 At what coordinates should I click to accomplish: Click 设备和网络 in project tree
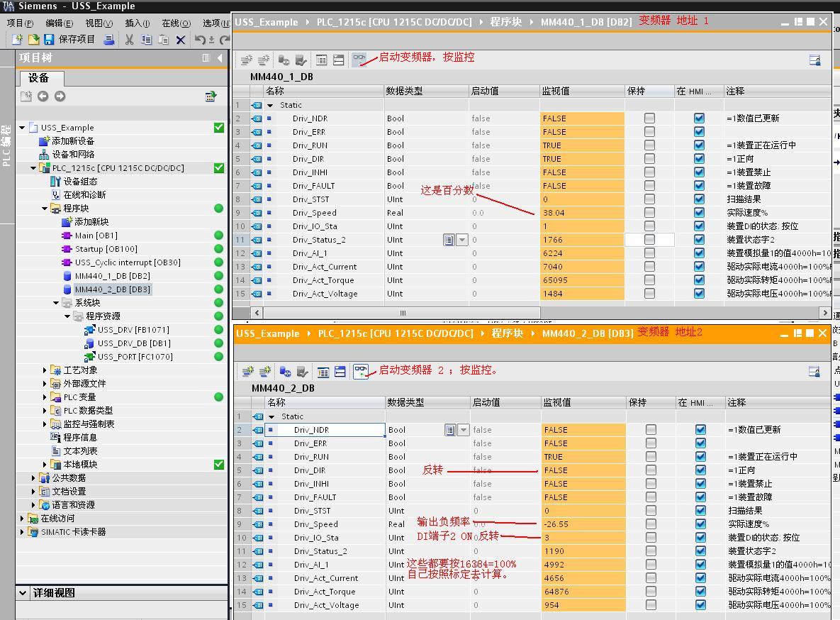pos(73,155)
